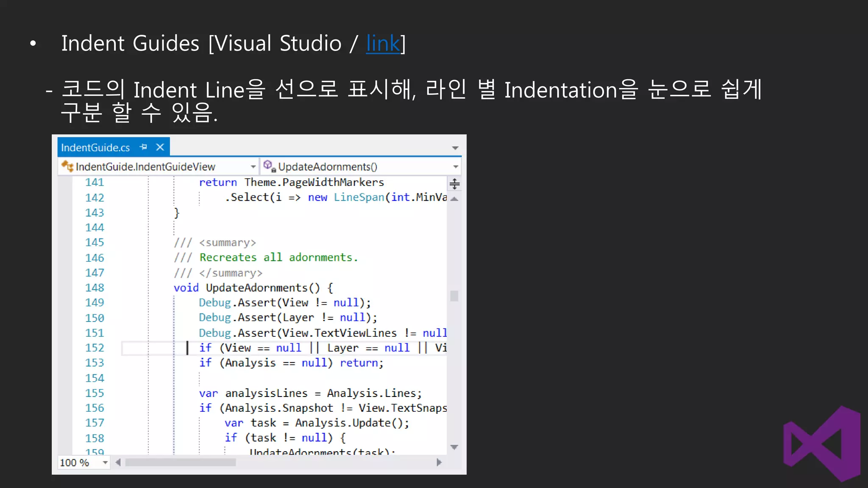868x488 pixels.
Task: Click 'if (task != null) {' on line 158
Action: pos(285,438)
